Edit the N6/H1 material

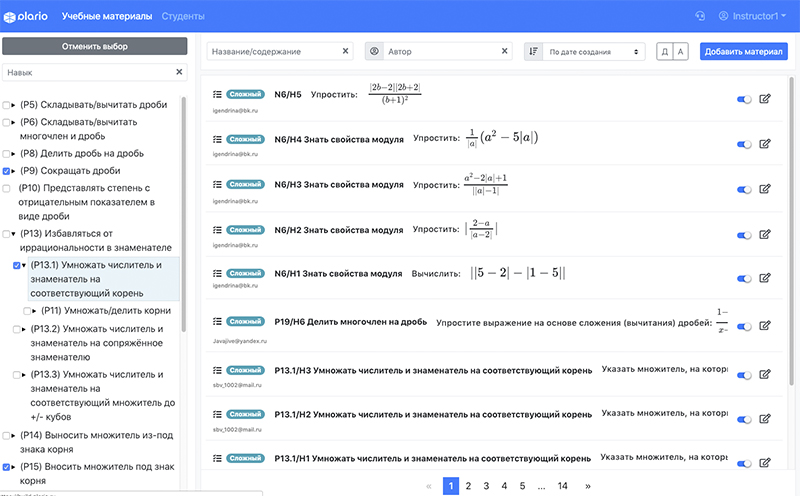pyautogui.click(x=764, y=278)
